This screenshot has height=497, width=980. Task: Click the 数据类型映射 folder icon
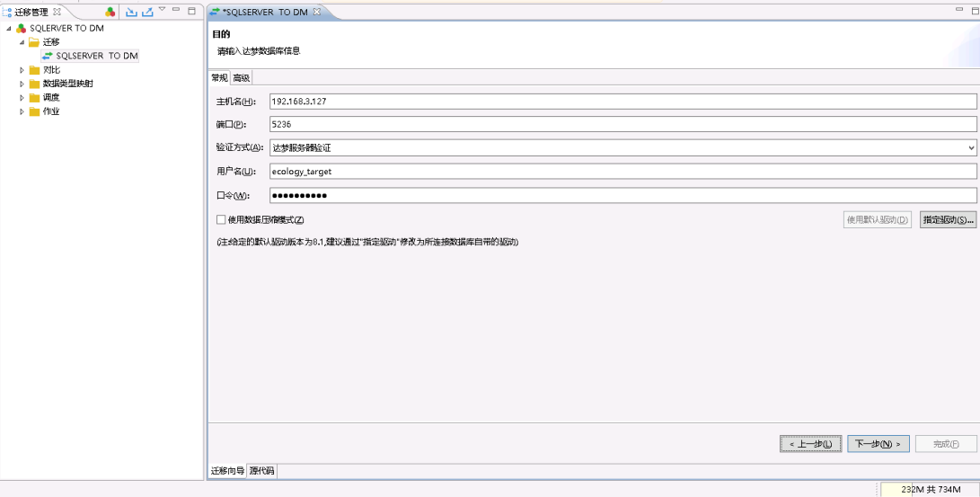(34, 84)
